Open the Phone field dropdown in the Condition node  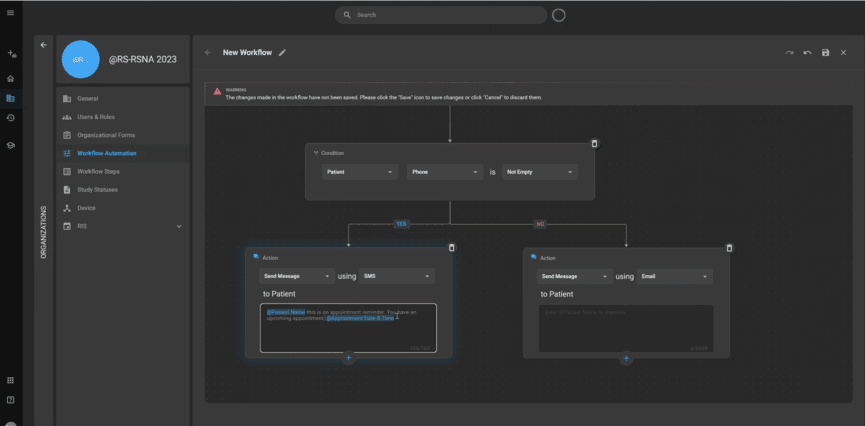tap(445, 172)
